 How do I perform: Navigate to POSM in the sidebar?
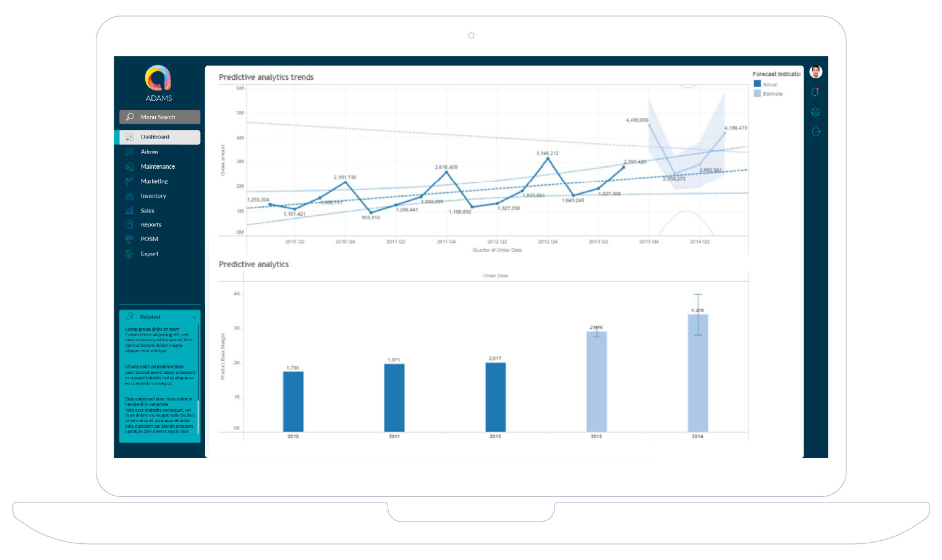[149, 239]
